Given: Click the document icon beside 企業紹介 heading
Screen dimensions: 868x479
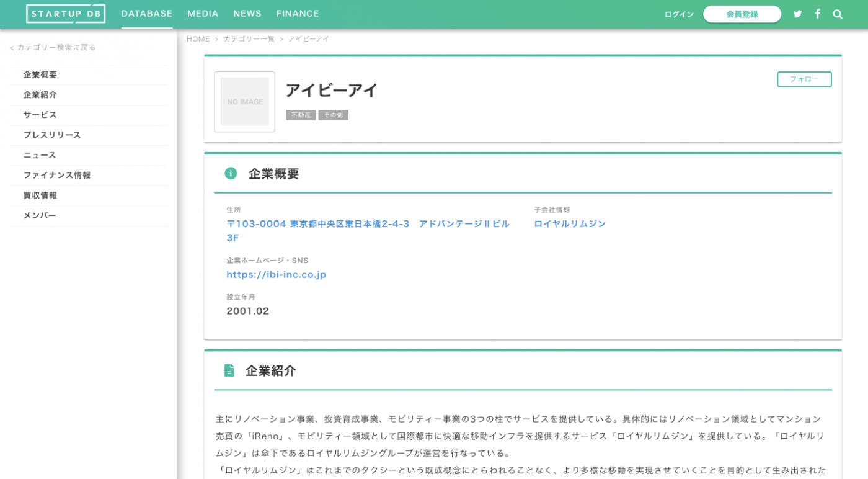Looking at the screenshot, I should point(231,371).
